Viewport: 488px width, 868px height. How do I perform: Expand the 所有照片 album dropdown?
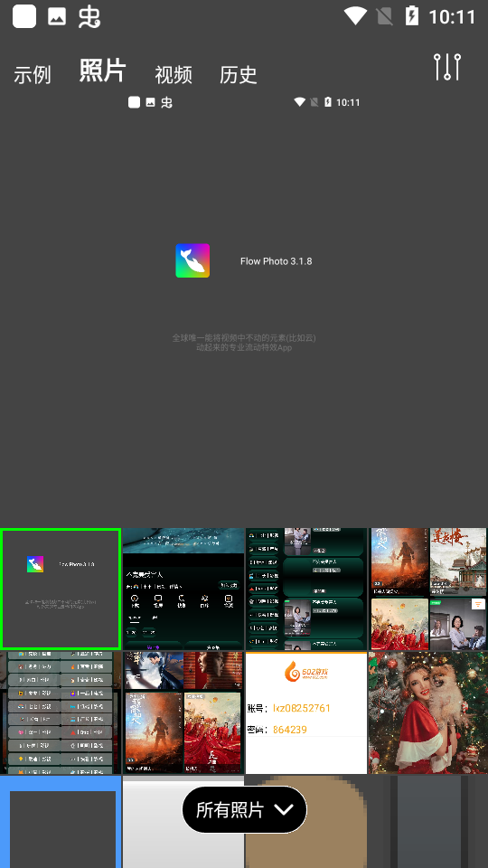[x=245, y=809]
